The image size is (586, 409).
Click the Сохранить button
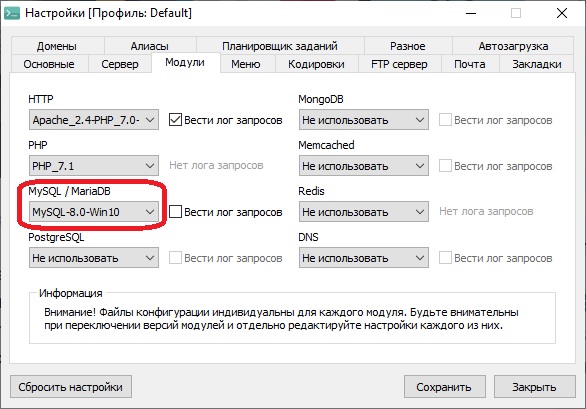click(445, 387)
